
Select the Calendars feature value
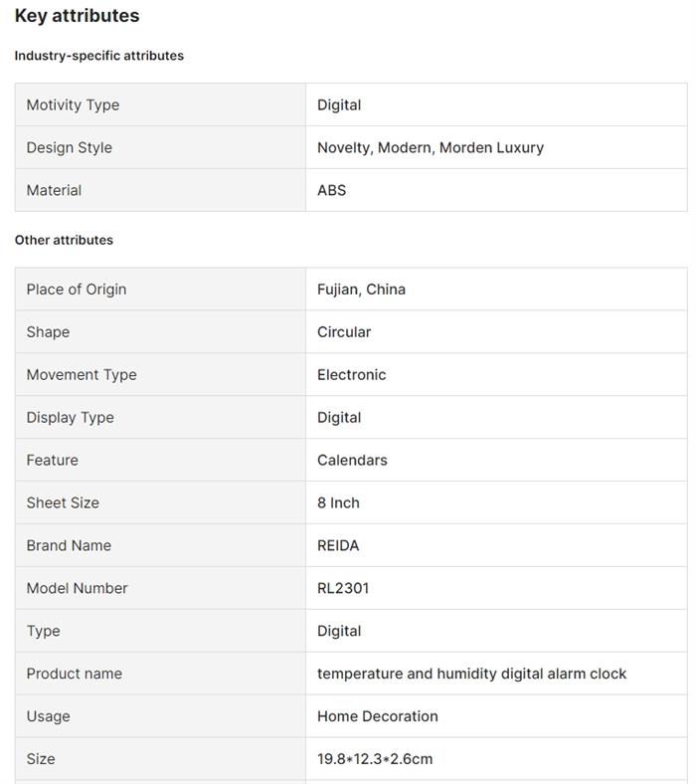[x=352, y=461]
